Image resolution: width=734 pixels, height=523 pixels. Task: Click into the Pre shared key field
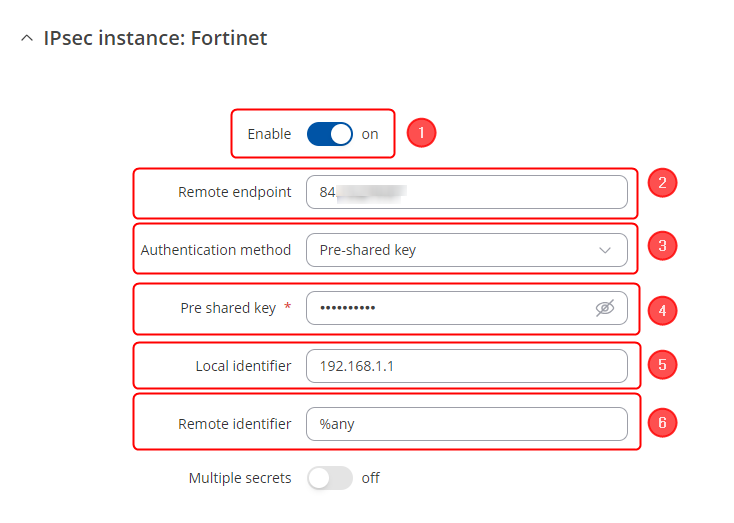click(x=450, y=308)
